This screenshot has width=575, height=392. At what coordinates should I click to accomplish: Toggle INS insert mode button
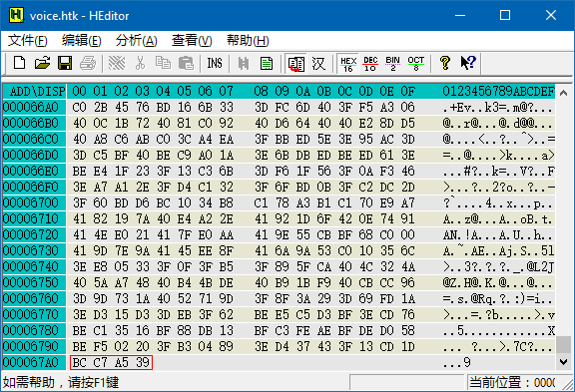coord(215,63)
